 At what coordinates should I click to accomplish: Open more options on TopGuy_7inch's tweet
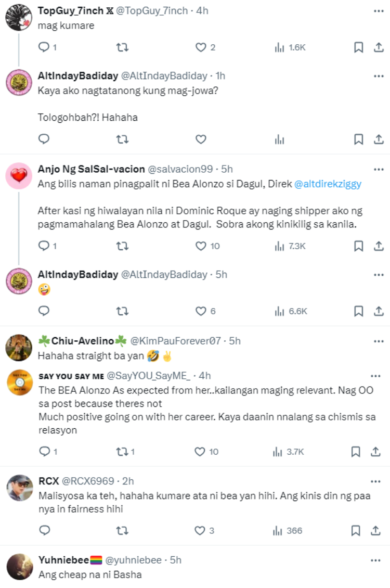379,11
